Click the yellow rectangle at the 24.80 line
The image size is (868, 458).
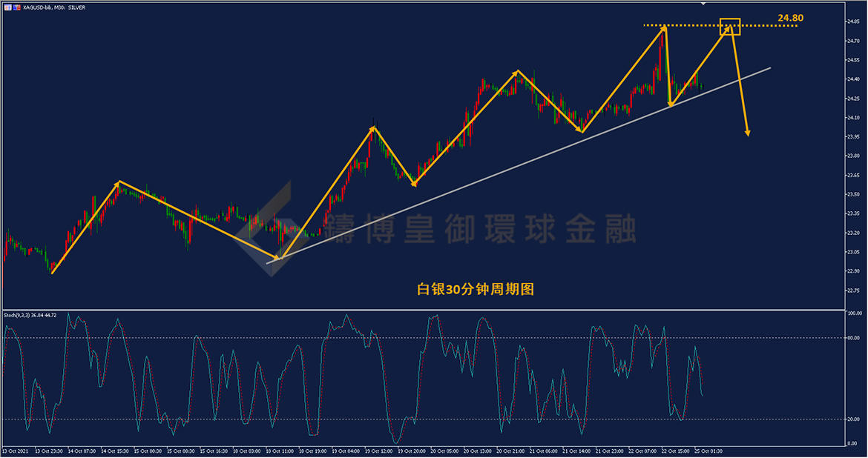coord(730,27)
